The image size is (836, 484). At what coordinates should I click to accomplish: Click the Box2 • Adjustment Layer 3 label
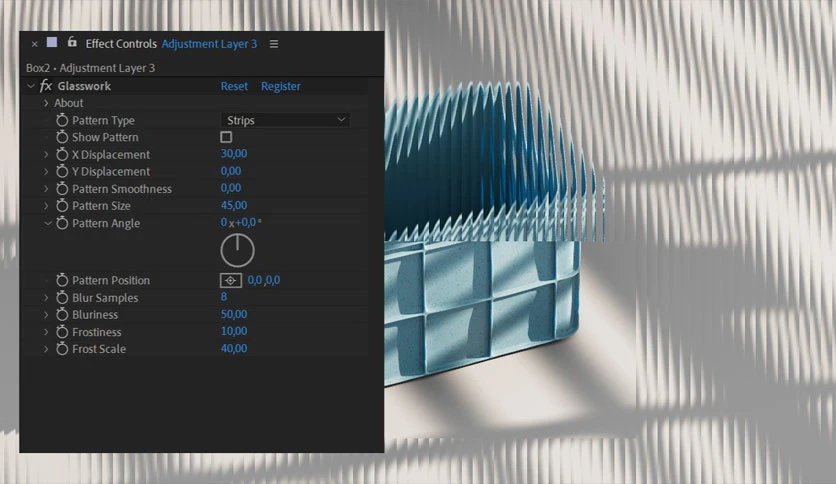point(91,68)
